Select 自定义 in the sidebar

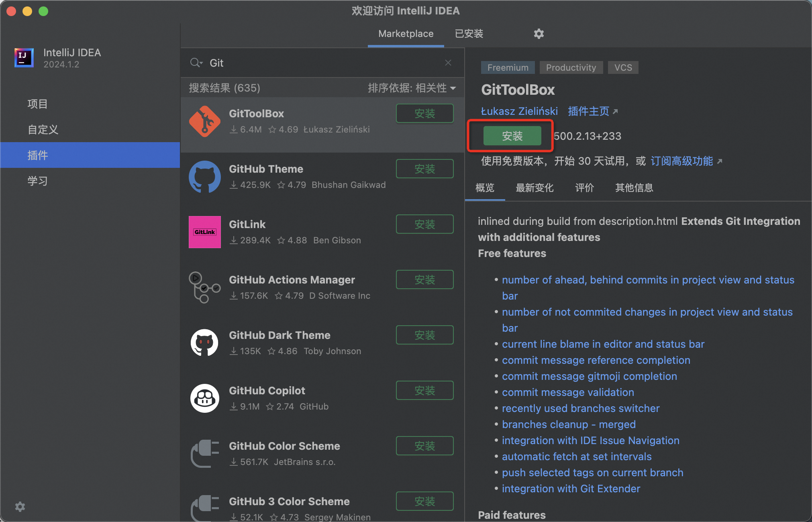[43, 129]
